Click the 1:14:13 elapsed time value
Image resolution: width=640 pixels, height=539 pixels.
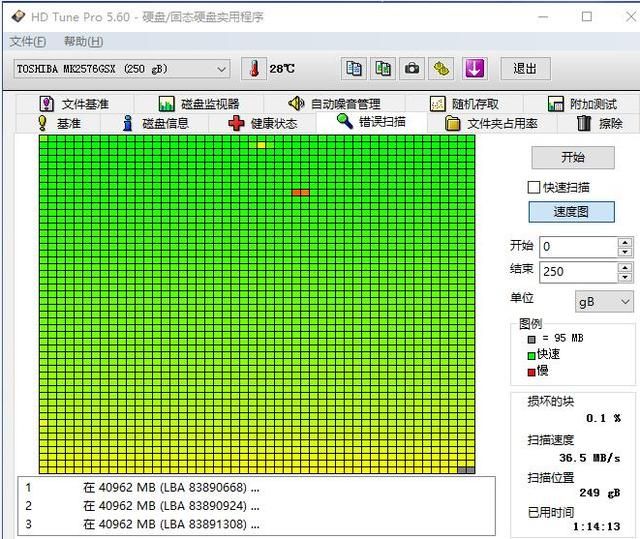(x=596, y=526)
